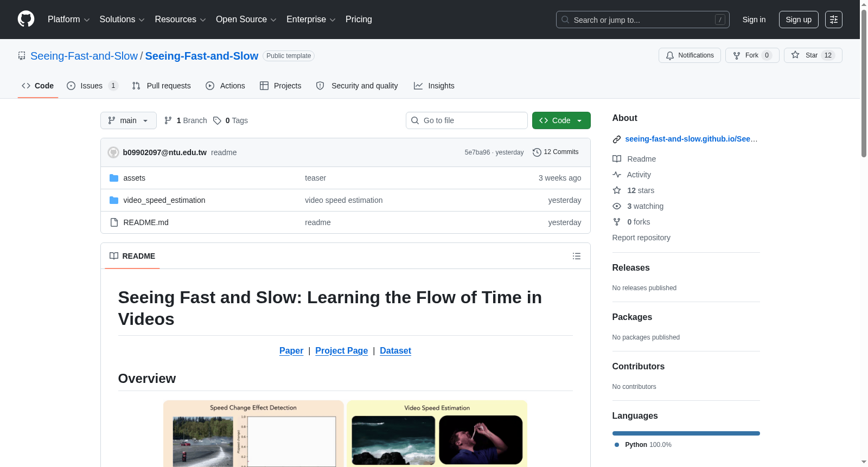868x467 pixels.
Task: Click the README.md file icon
Action: 114,222
